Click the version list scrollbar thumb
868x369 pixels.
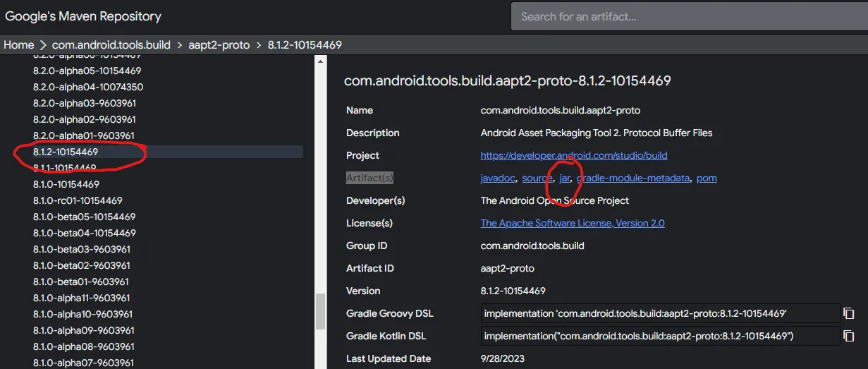tap(320, 310)
